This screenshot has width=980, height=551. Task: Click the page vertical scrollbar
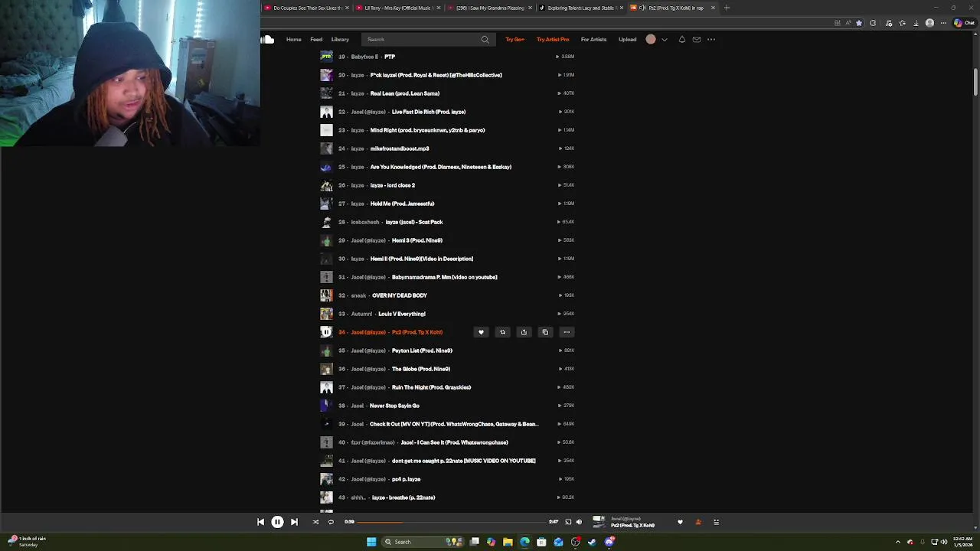(x=975, y=83)
